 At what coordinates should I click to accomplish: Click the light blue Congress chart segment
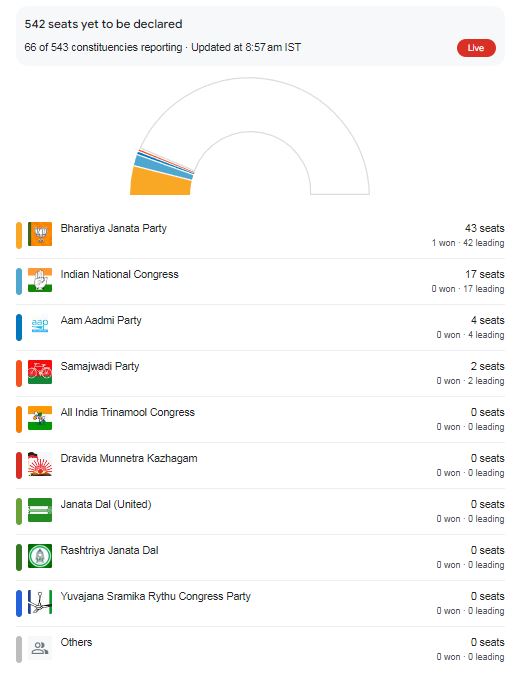click(164, 167)
